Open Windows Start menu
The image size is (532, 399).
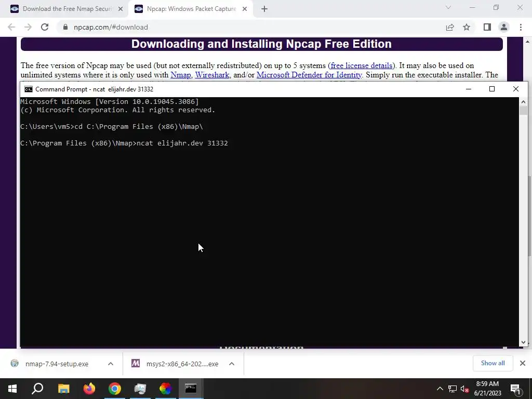pyautogui.click(x=12, y=389)
